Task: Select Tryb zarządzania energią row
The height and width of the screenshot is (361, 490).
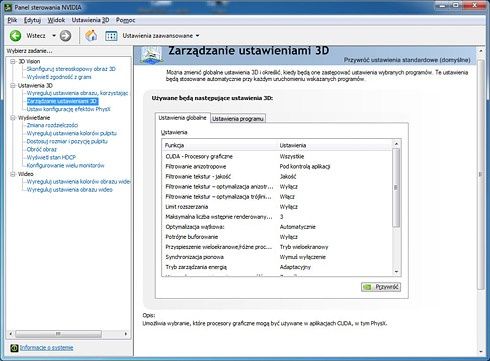Action: [277, 267]
